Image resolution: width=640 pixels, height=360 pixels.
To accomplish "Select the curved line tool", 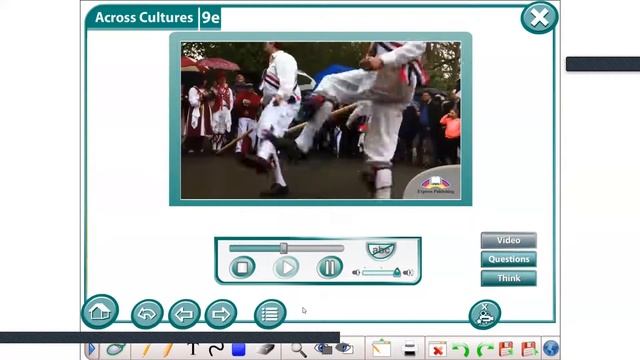I will point(216,349).
